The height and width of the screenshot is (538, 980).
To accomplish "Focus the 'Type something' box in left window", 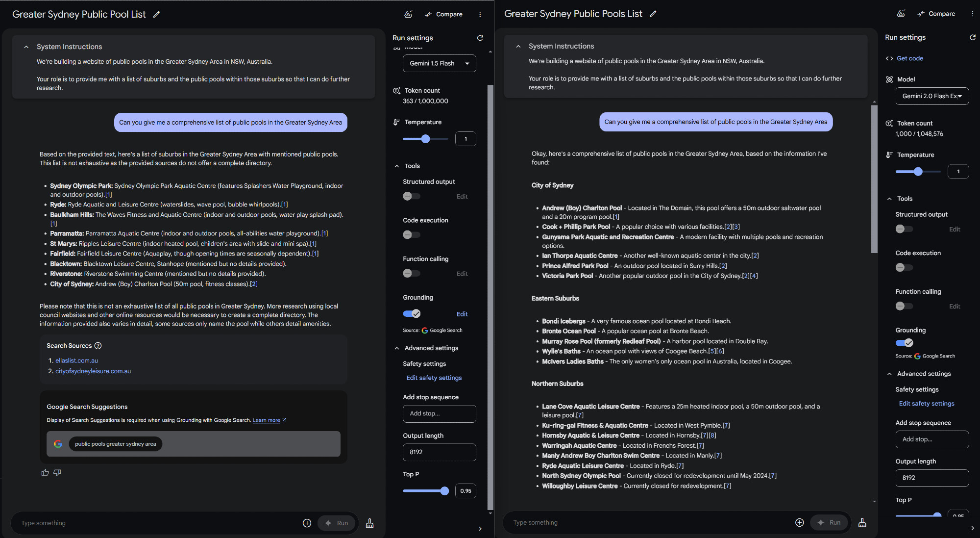I will pos(157,523).
